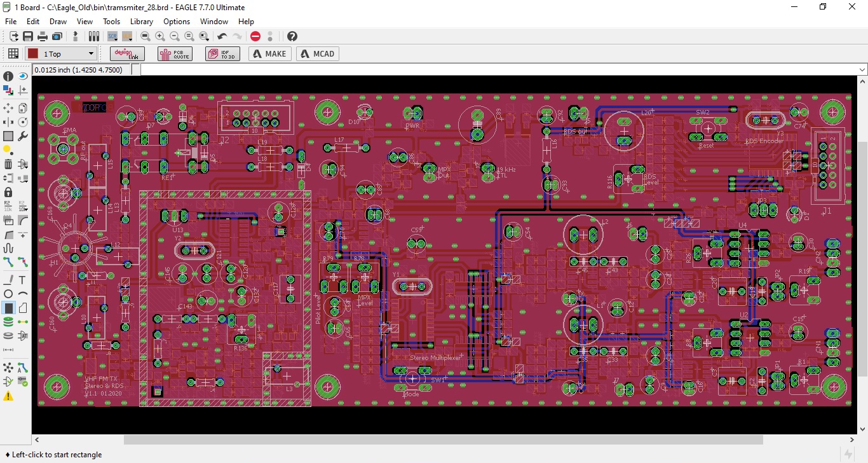Open the Zoom select dropdown icon
The width and height of the screenshot is (868, 463).
pos(203,36)
